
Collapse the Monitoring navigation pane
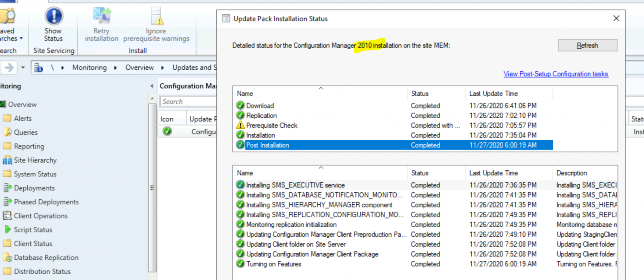tap(152, 86)
